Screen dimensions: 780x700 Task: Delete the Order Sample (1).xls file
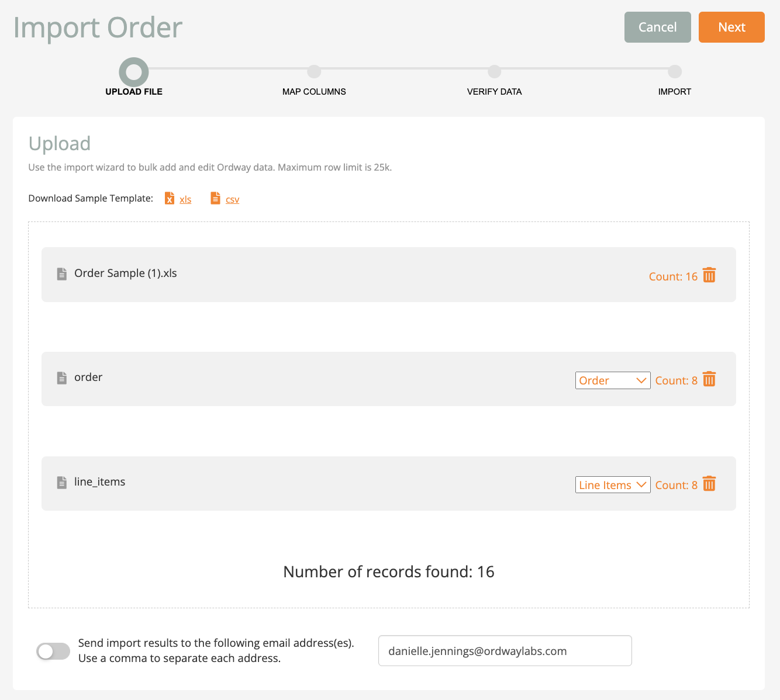[x=709, y=275]
